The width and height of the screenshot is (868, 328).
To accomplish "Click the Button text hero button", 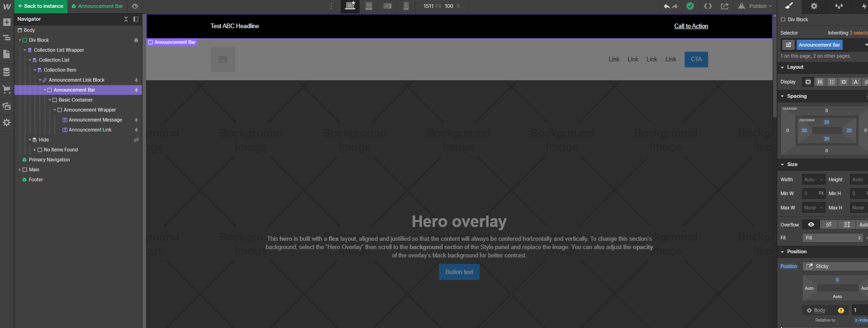I will (x=459, y=272).
